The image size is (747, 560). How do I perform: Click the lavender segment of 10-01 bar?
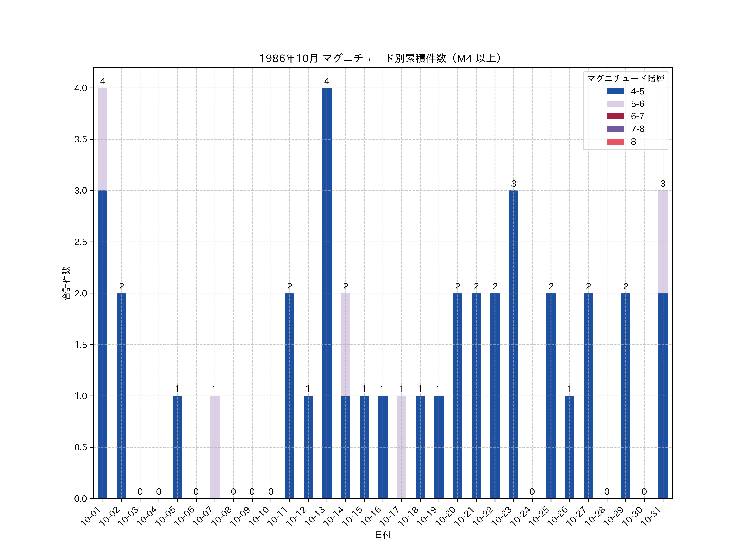[x=103, y=139]
